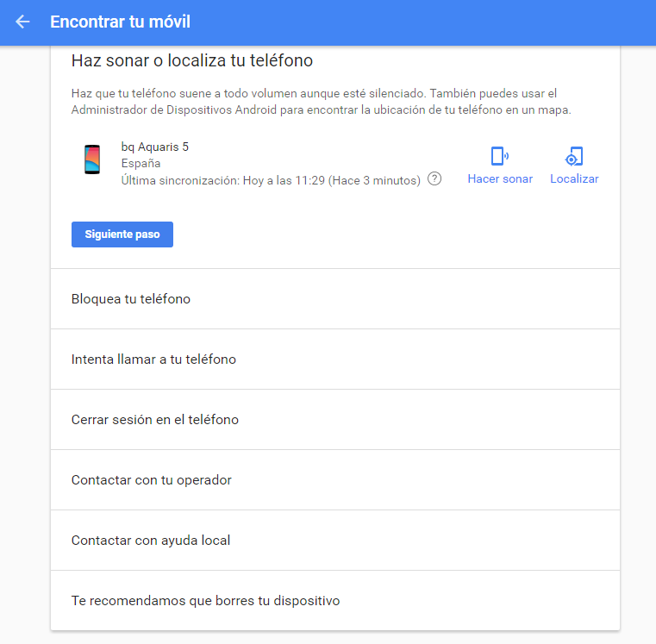Click the Hacer sonar text link
This screenshot has height=644, width=656.
(500, 179)
